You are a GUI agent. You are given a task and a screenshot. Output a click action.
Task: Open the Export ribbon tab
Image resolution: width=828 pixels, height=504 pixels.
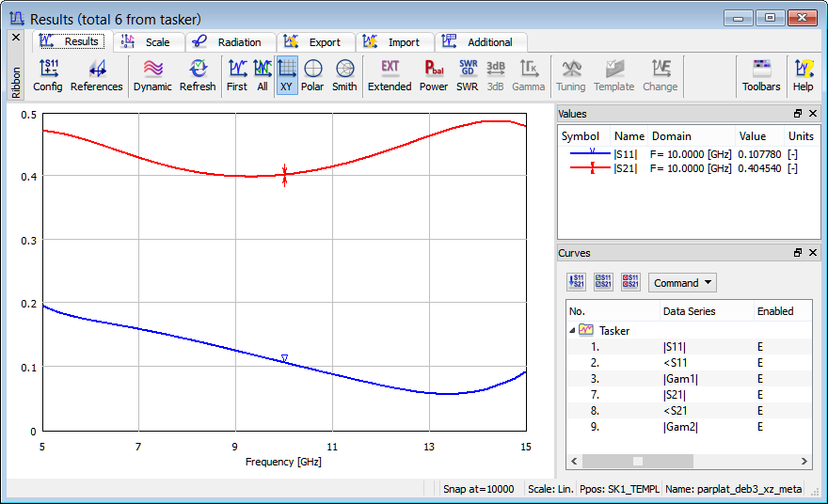(x=315, y=42)
